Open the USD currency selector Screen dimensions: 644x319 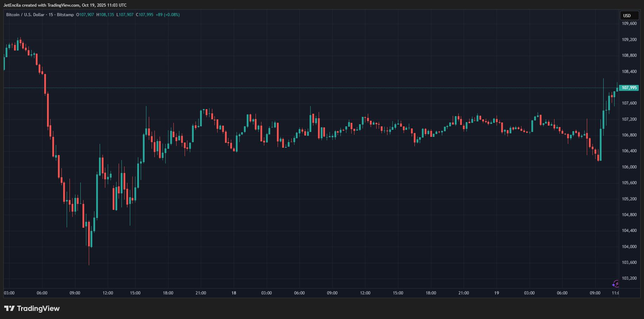627,15
